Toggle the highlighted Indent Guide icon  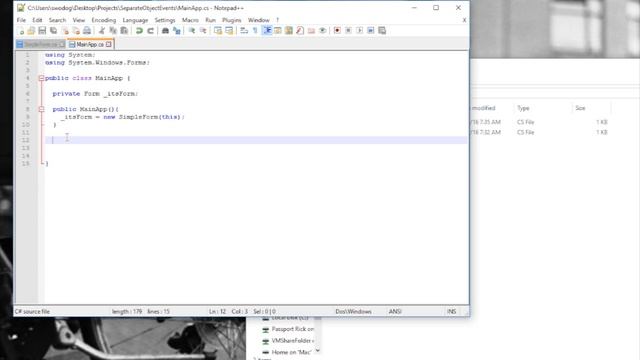[x=267, y=31]
